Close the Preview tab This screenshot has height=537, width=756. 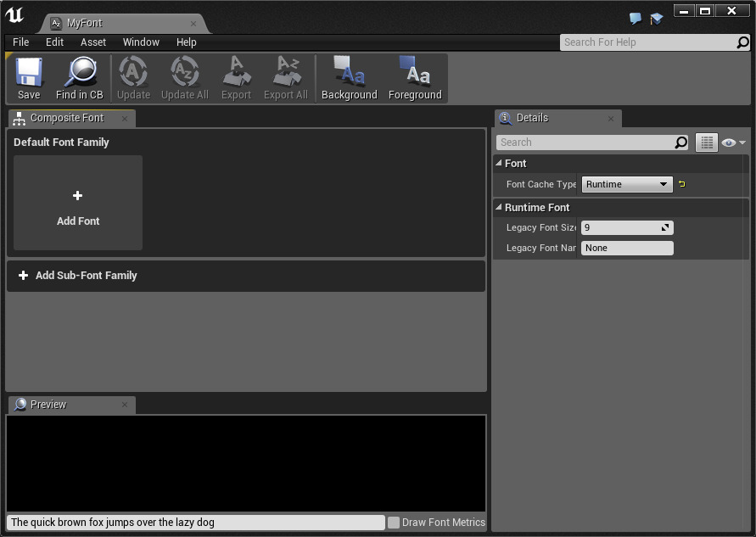click(125, 405)
